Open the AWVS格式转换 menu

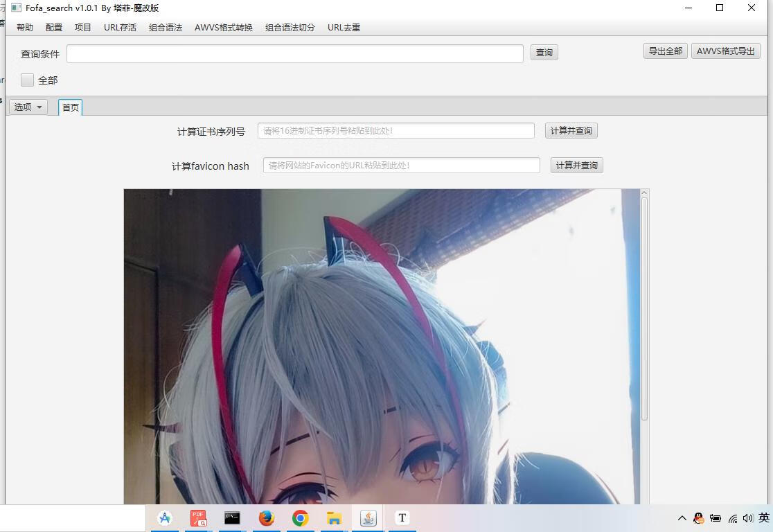tap(223, 28)
